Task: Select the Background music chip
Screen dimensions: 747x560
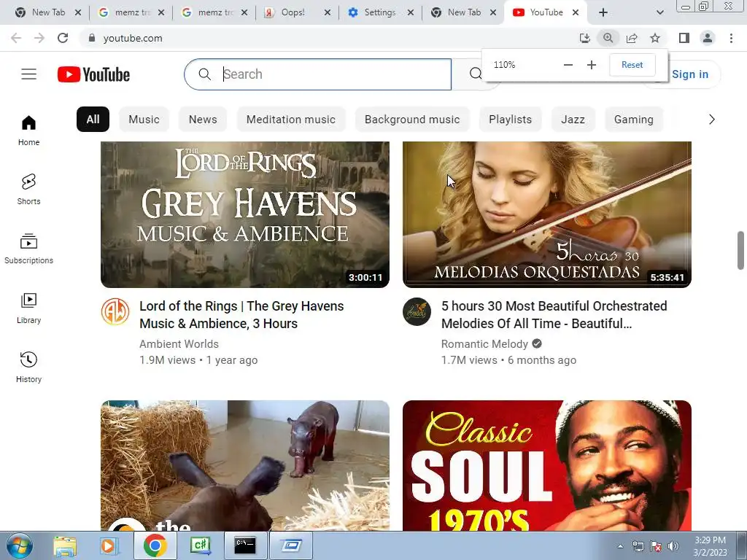Action: tap(413, 119)
